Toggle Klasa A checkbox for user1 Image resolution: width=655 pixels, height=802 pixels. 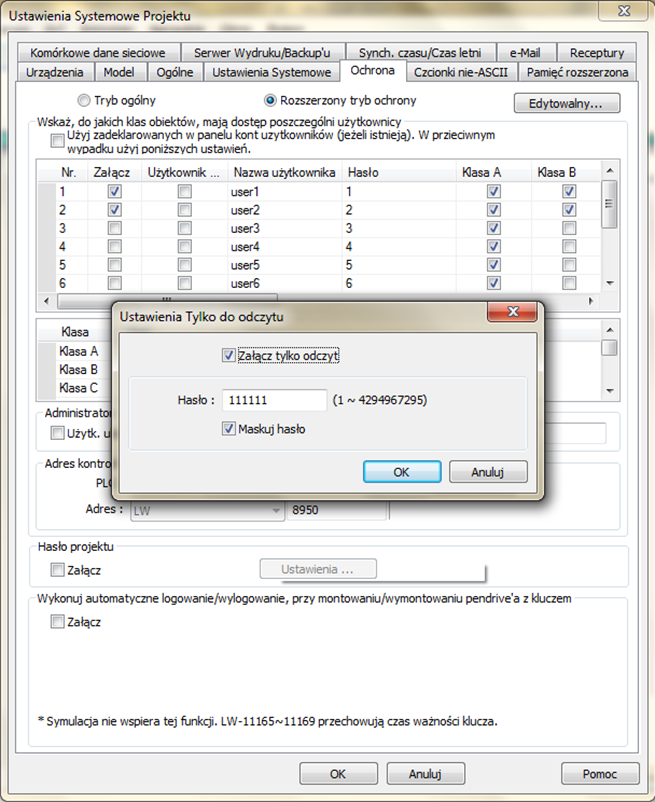[x=493, y=191]
